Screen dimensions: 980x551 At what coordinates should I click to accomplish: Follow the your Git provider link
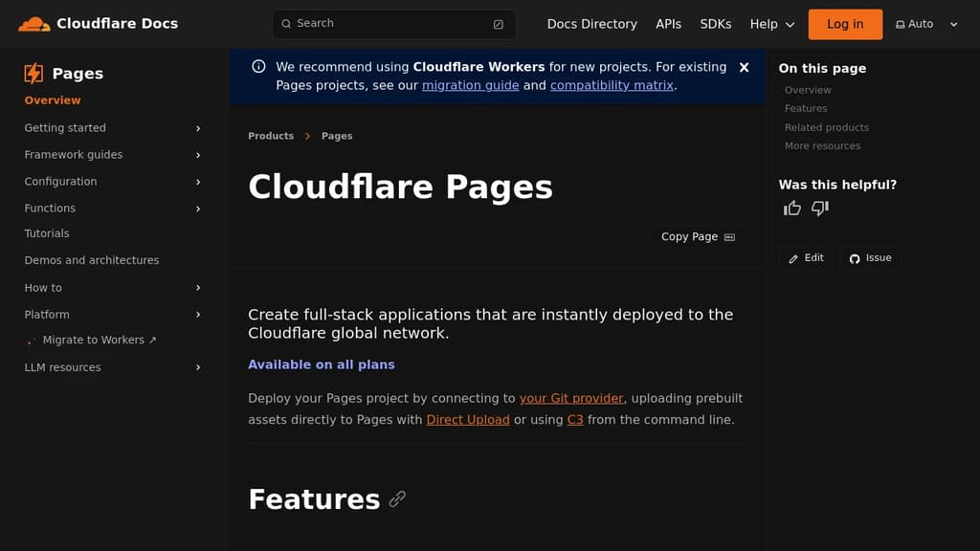point(571,398)
